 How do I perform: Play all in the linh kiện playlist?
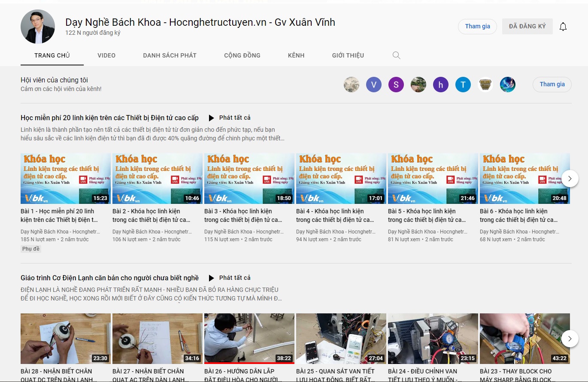(230, 118)
